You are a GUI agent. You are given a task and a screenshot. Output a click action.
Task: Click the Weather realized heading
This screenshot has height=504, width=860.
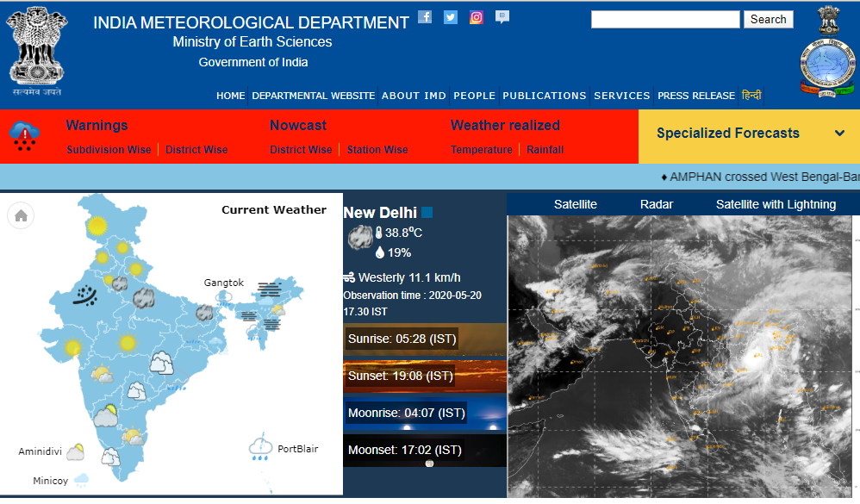[x=505, y=125]
